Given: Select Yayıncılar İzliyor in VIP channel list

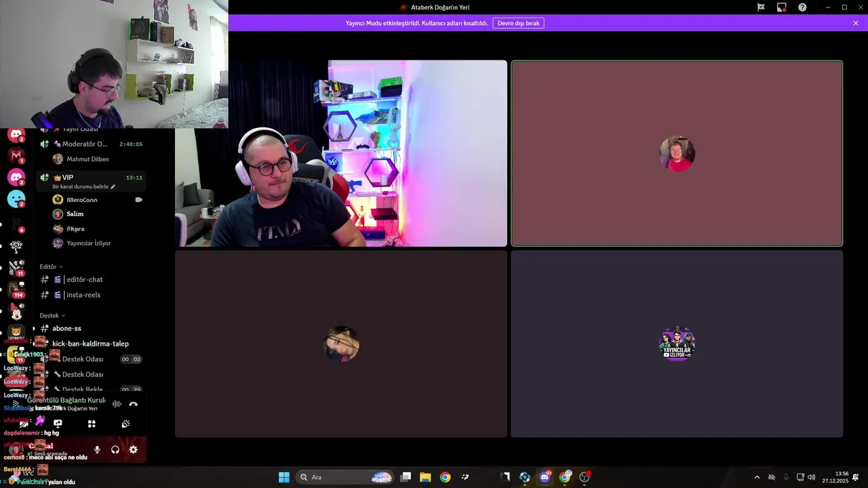Looking at the screenshot, I should point(88,243).
